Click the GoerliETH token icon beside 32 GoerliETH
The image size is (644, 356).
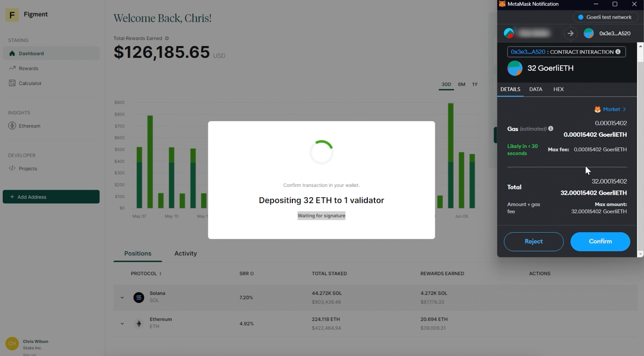[x=515, y=68]
